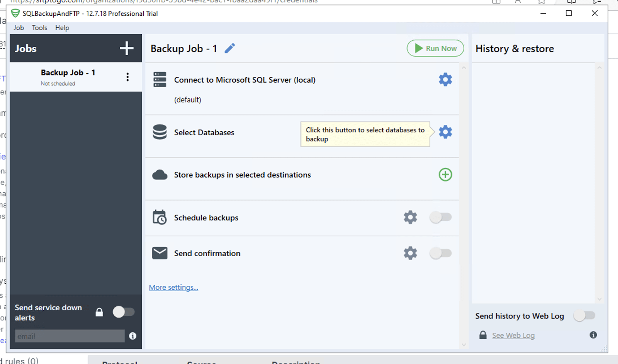
Task: Rename the backup job using the pencil icon
Action: [229, 48]
